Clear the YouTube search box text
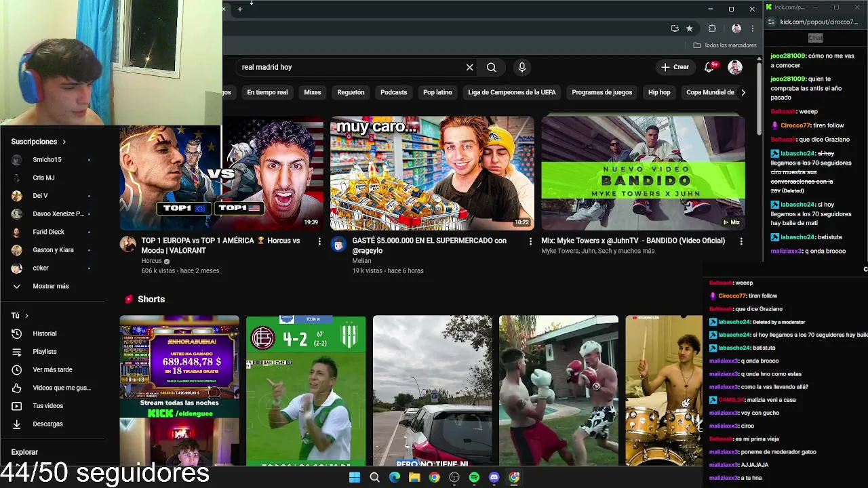 click(x=469, y=67)
